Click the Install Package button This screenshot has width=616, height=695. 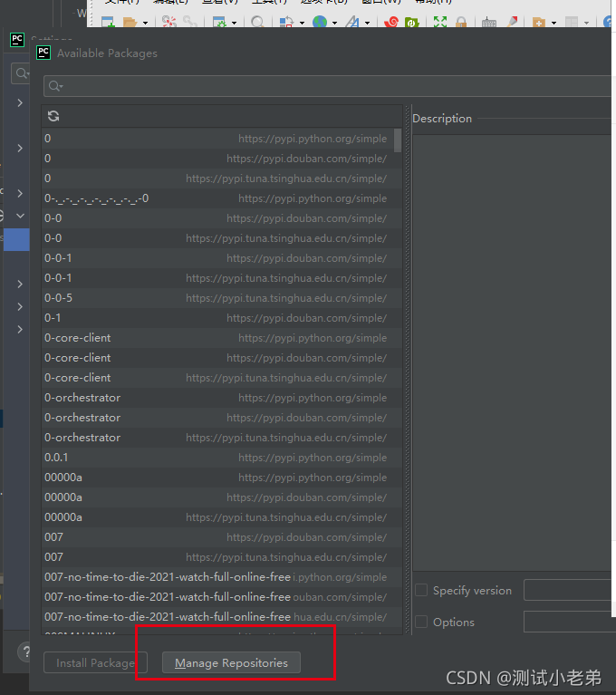tap(95, 662)
